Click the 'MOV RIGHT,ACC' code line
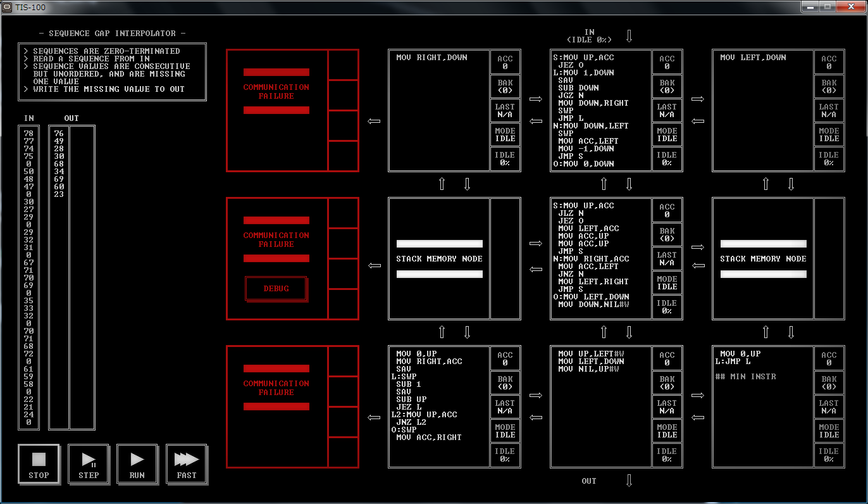This screenshot has width=868, height=504. click(x=429, y=362)
